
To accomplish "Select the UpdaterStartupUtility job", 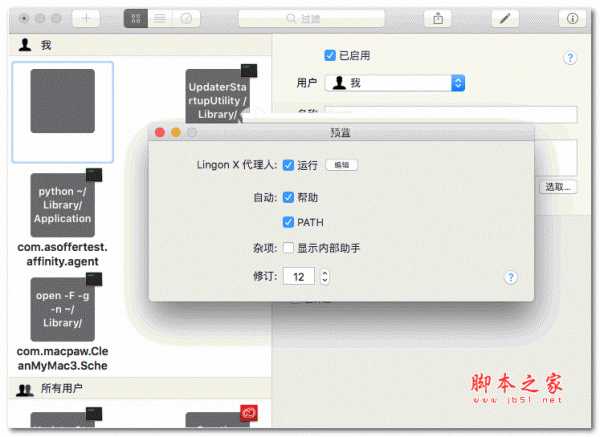I will tap(217, 96).
